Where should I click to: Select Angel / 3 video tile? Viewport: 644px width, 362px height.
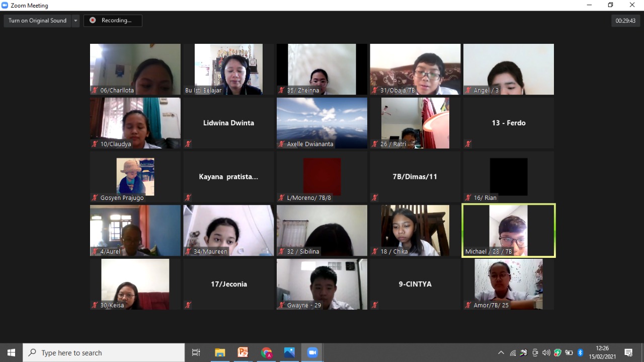point(509,69)
